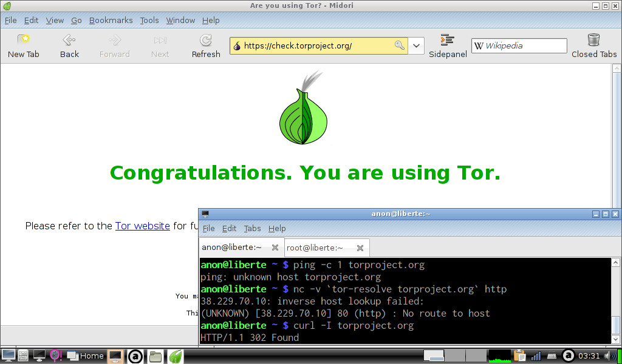Follow the Tor website link
The image size is (622, 364).
[x=142, y=226]
